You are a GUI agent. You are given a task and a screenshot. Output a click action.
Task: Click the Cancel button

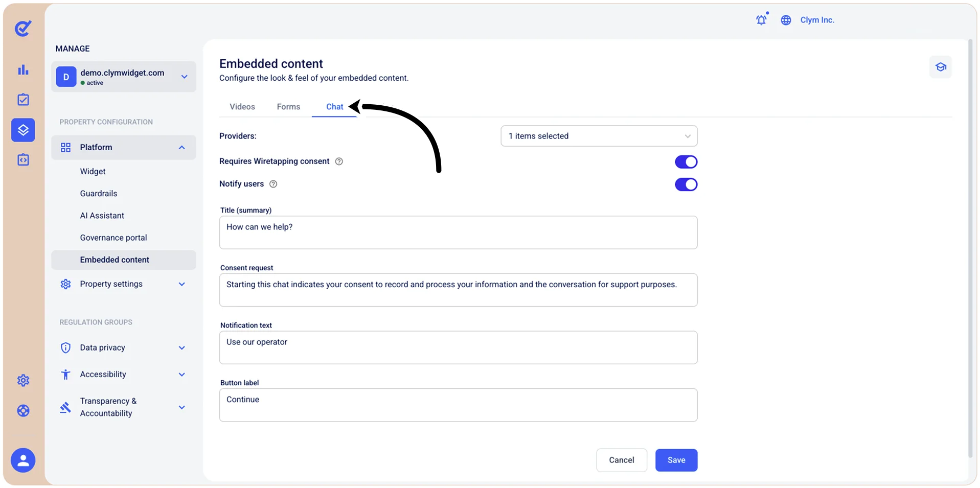622,460
